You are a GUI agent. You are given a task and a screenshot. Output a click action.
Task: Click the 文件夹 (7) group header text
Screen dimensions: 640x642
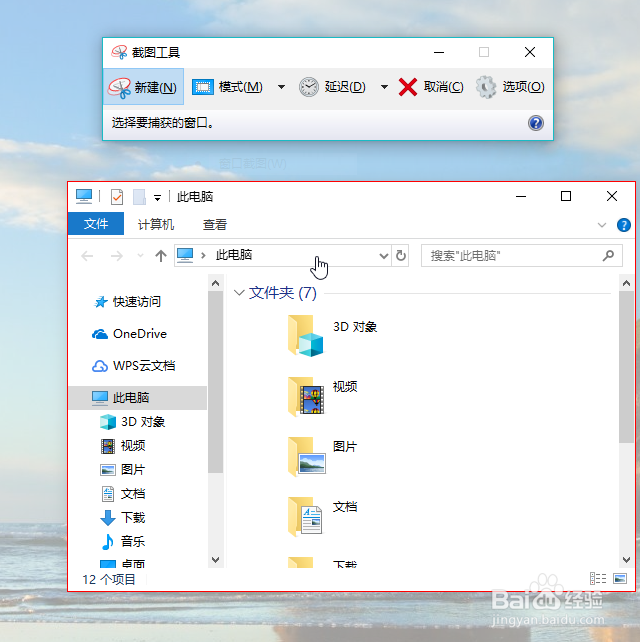[x=283, y=293]
